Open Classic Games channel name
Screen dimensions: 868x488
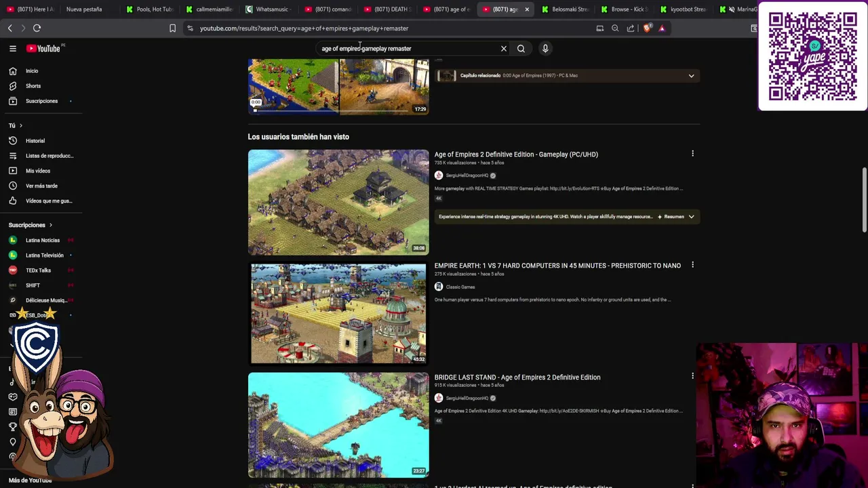(460, 287)
